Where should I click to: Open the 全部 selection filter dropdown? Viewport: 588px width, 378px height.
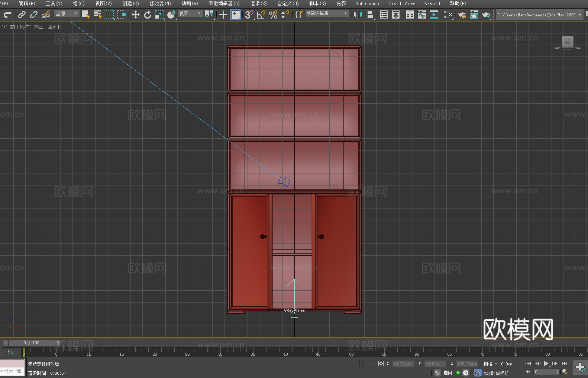67,13
